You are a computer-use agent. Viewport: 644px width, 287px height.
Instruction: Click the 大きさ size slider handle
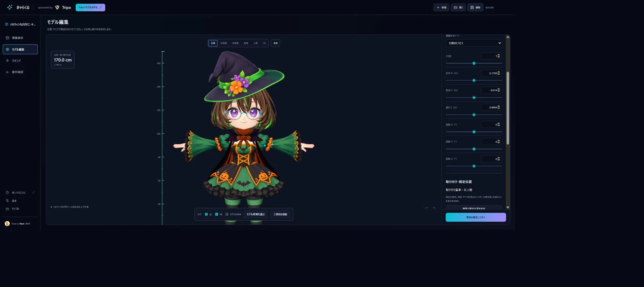pyautogui.click(x=474, y=63)
